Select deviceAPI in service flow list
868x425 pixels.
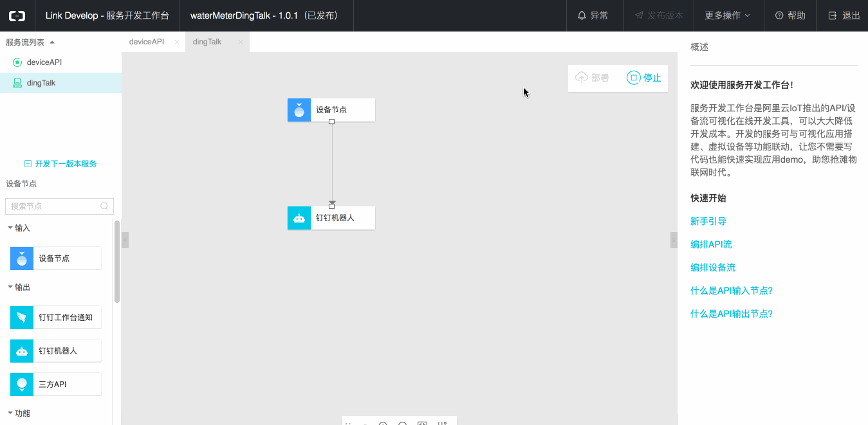click(60, 62)
